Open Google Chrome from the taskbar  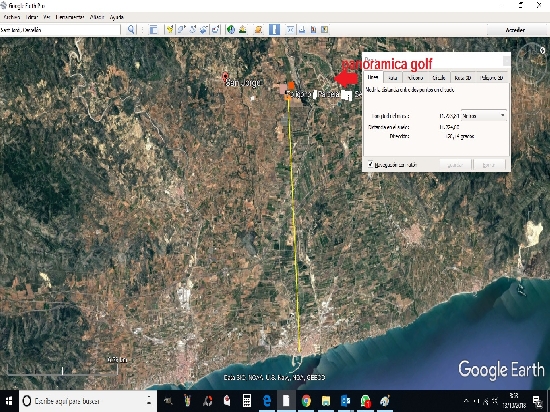(x=306, y=401)
